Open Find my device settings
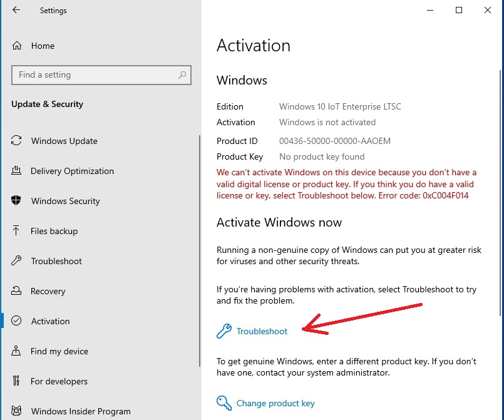Image resolution: width=504 pixels, height=420 pixels. coord(59,351)
